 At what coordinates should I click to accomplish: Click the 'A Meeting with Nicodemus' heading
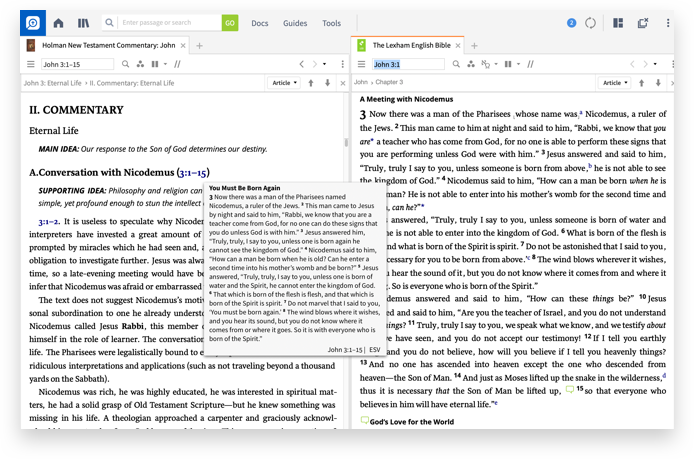point(406,99)
